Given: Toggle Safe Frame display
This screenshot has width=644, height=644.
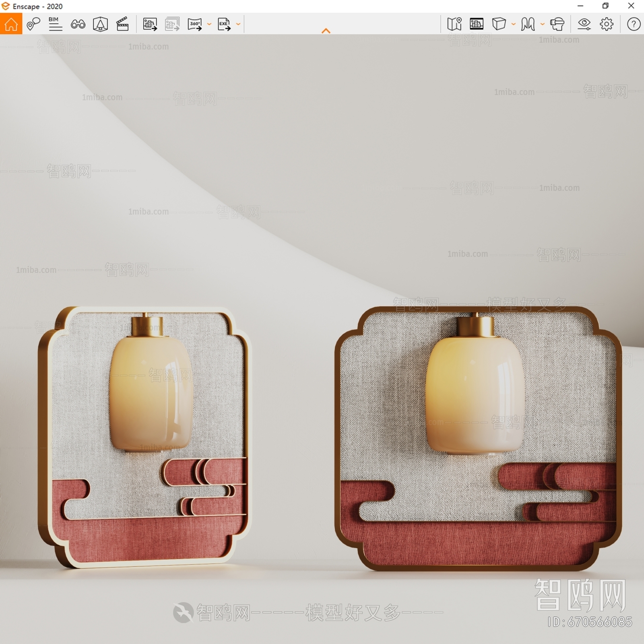Looking at the screenshot, I should 477,24.
